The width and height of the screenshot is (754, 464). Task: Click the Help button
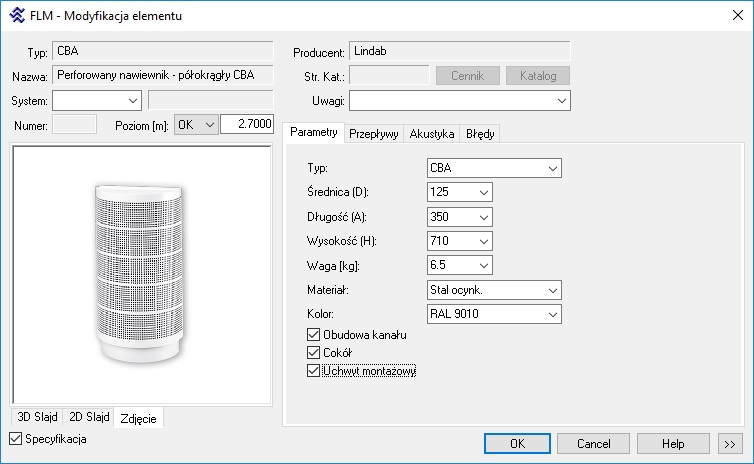tap(672, 443)
